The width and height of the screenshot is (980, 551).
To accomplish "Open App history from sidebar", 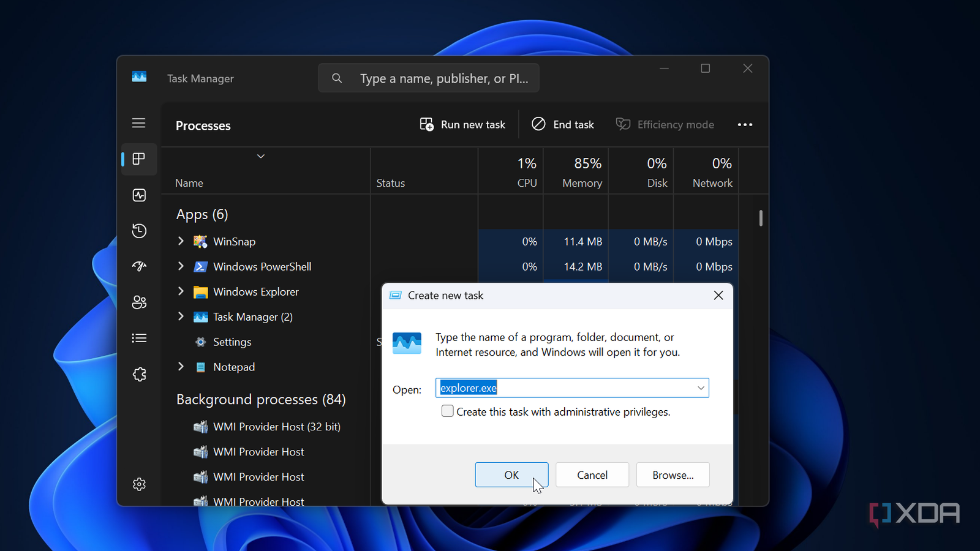I will coord(139,231).
